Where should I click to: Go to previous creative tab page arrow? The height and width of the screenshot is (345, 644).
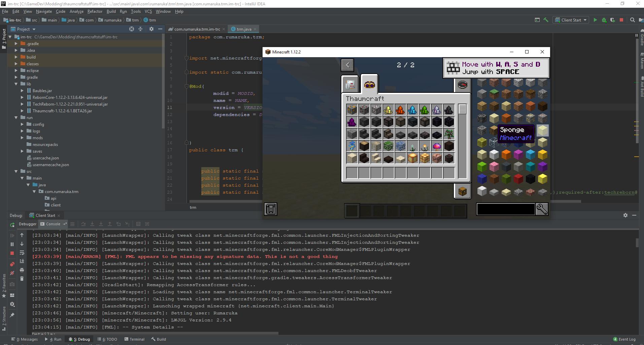point(347,65)
